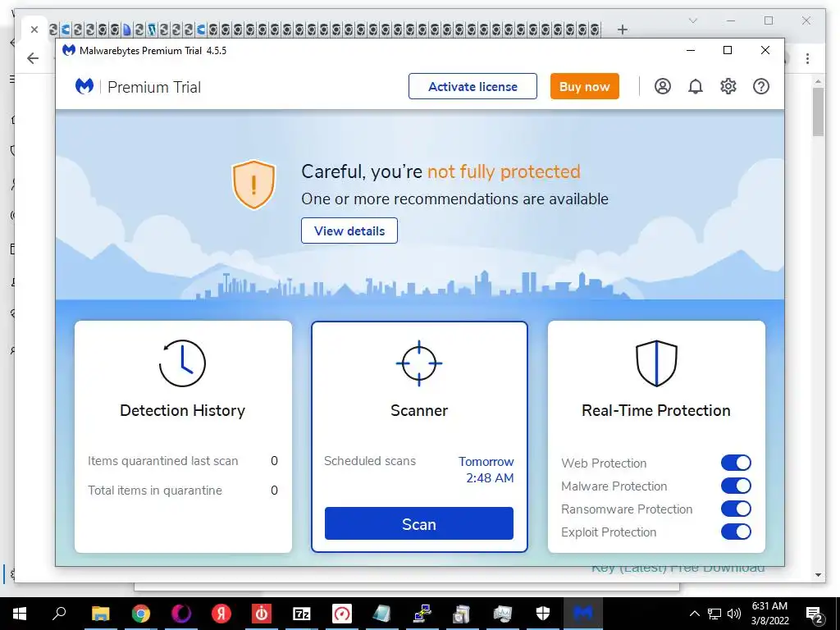840x630 pixels.
Task: Click the View details button
Action: [x=349, y=231]
